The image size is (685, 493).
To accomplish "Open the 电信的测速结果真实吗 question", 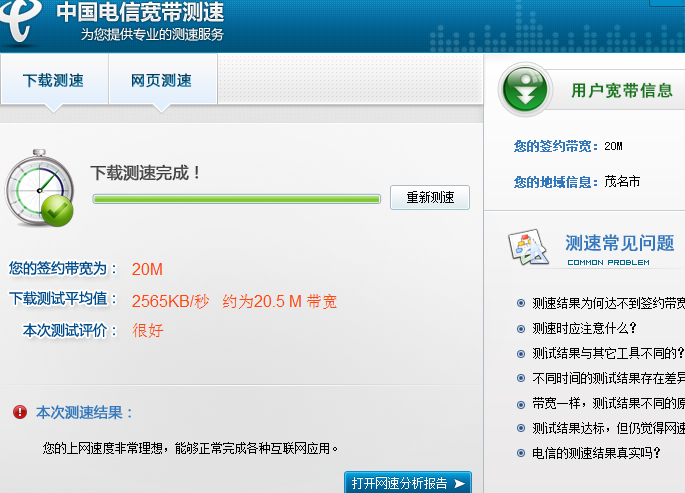I will coord(596,453).
